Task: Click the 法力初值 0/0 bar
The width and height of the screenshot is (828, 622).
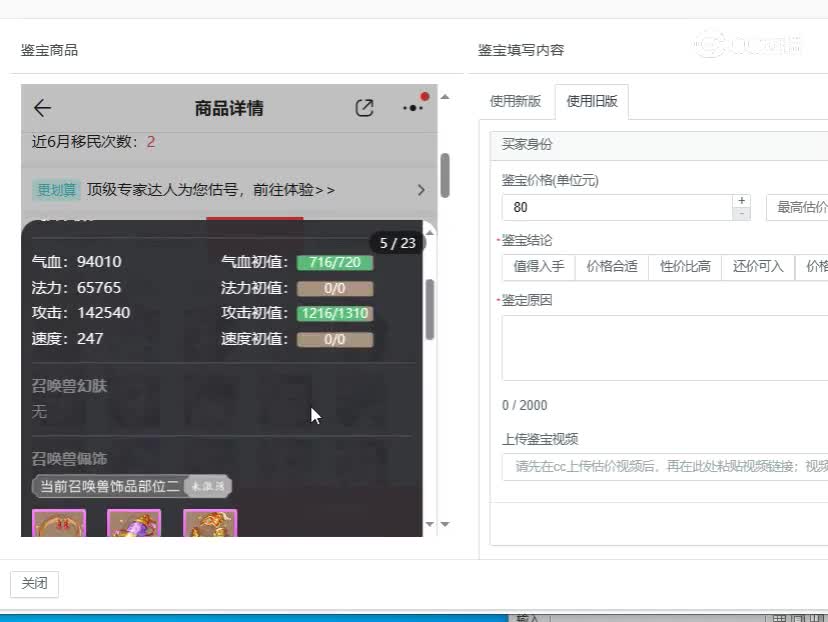Action: coord(335,288)
